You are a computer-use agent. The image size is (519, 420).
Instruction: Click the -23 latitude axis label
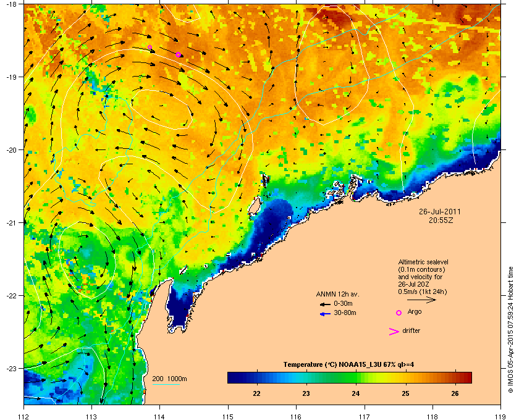pyautogui.click(x=11, y=368)
